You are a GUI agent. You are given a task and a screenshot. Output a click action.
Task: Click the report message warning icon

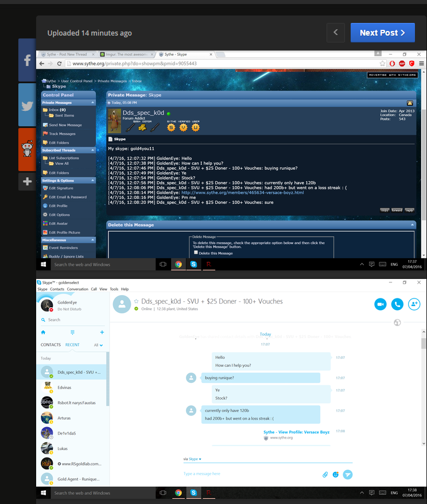click(x=410, y=103)
